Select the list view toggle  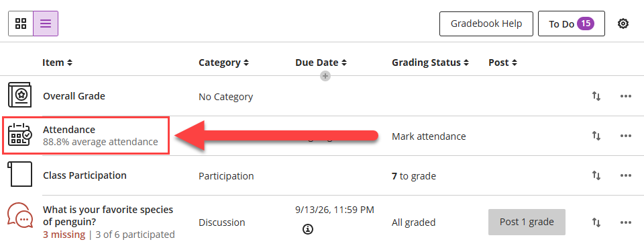coord(46,24)
